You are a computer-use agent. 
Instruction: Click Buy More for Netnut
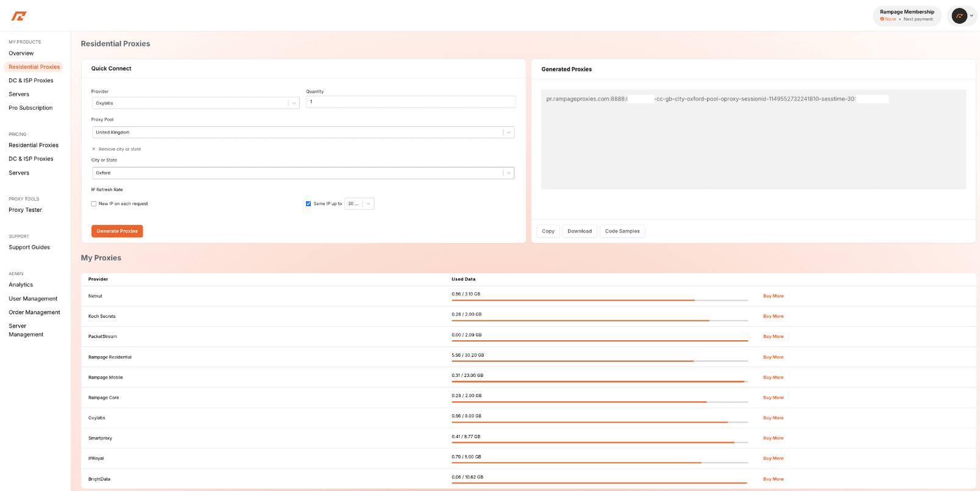coord(773,296)
